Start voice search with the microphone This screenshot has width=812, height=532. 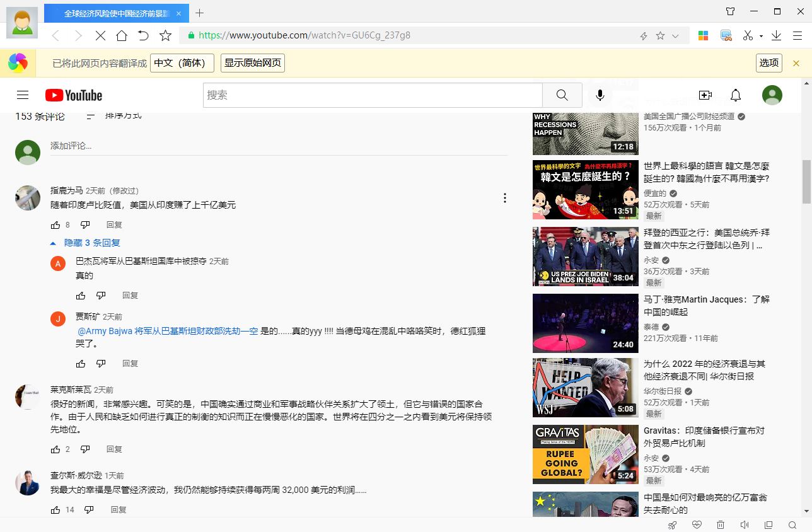tap(600, 95)
